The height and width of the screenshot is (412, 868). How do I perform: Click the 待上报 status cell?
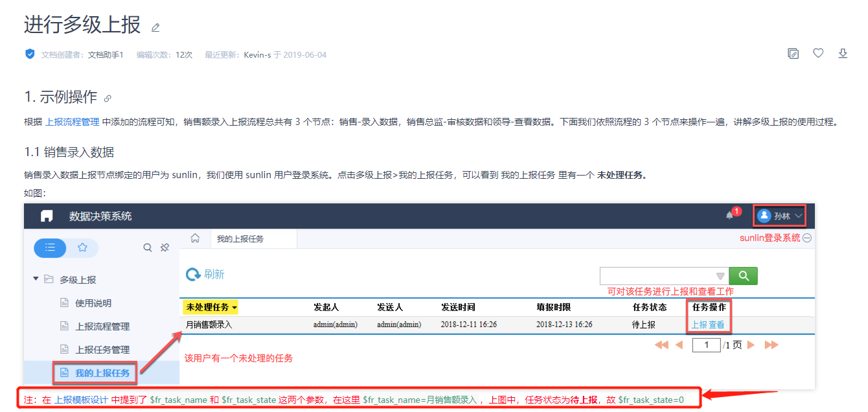point(644,325)
